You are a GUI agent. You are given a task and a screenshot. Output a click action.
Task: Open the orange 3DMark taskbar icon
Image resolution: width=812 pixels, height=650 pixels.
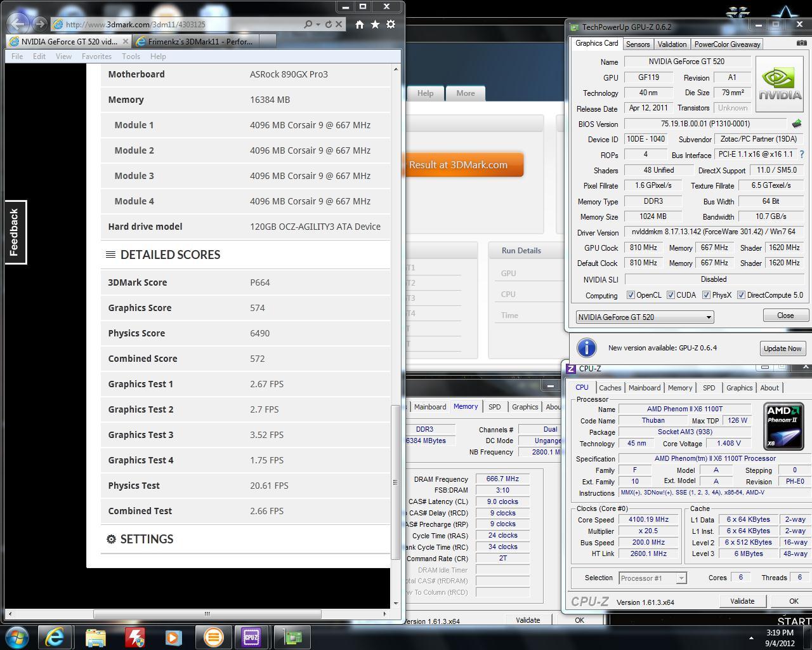(x=213, y=637)
